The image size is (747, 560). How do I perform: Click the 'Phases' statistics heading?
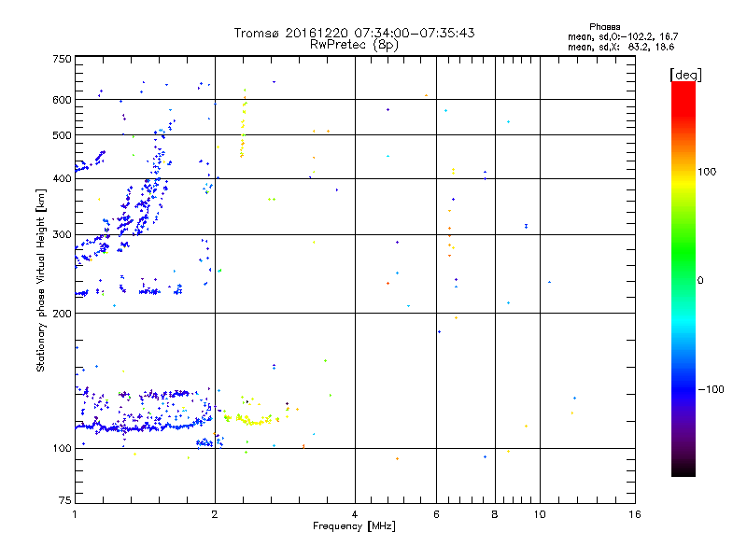tap(604, 27)
